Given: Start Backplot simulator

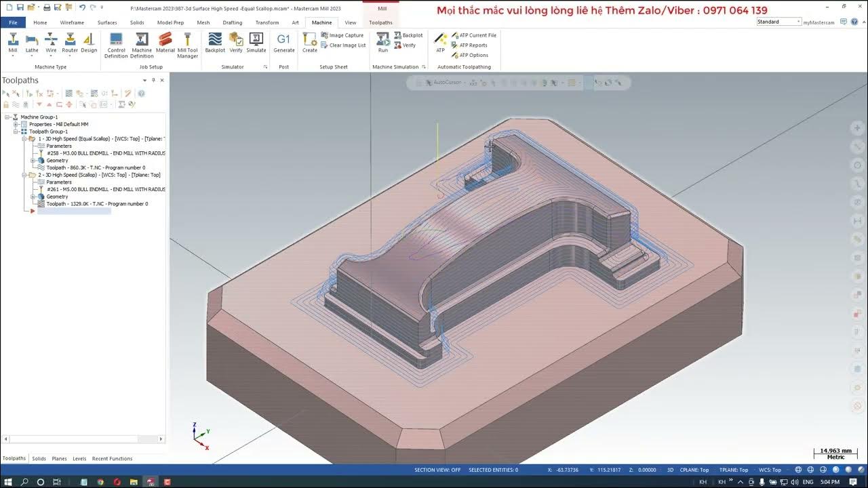Looking at the screenshot, I should pos(215,43).
